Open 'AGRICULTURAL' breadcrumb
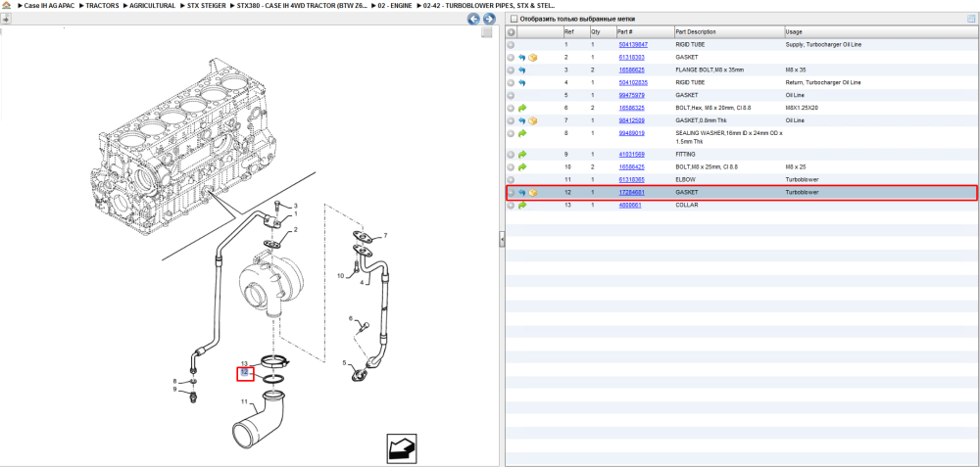Screen dimensions: 980x467 point(153,6)
